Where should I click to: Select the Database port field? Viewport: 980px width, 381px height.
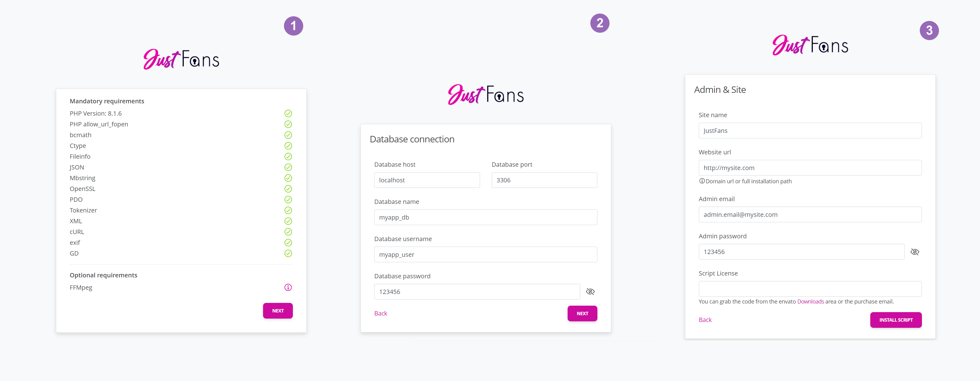[x=544, y=180]
